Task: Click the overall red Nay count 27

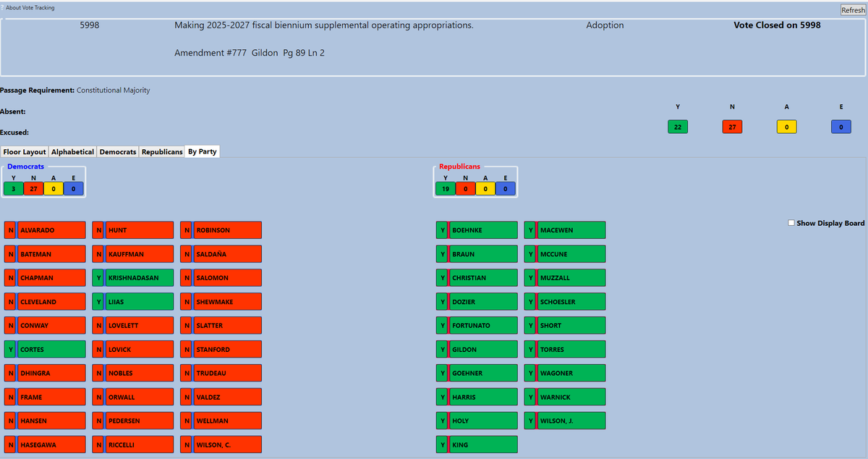Action: click(x=732, y=127)
